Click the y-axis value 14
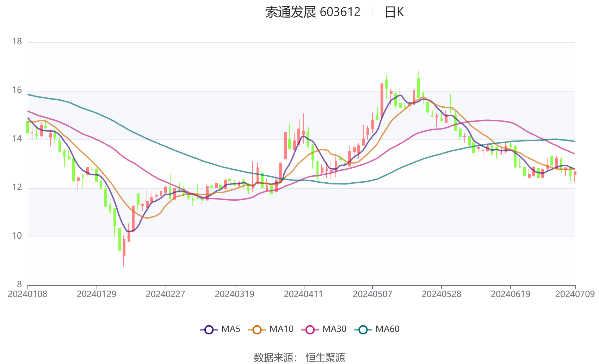The height and width of the screenshot is (364, 599). [17, 139]
